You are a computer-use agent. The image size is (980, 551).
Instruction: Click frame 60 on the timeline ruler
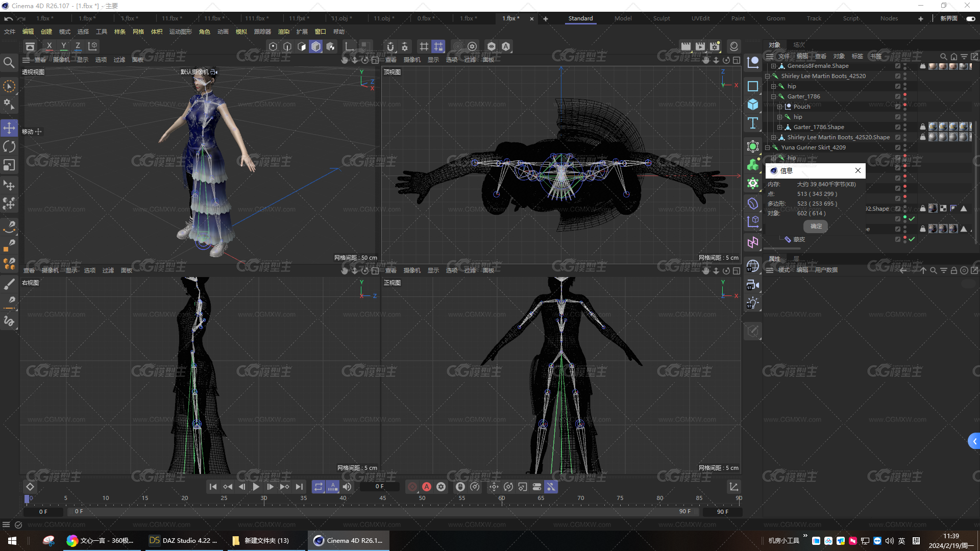click(502, 498)
